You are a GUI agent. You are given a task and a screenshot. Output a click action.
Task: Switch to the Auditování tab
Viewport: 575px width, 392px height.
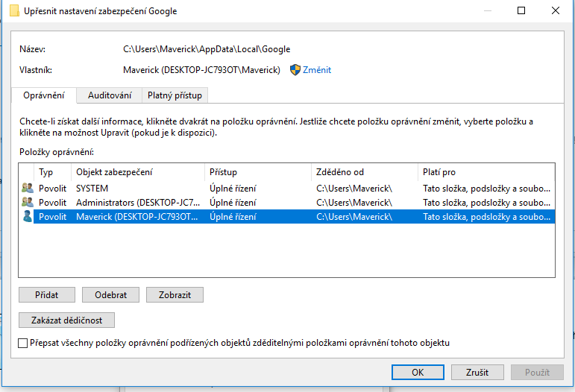[x=110, y=95]
